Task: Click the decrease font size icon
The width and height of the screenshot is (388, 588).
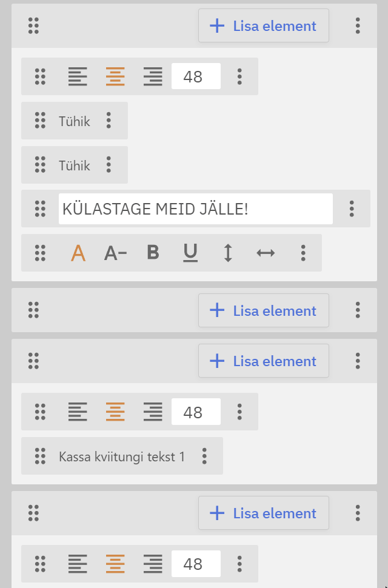Action: 115,253
